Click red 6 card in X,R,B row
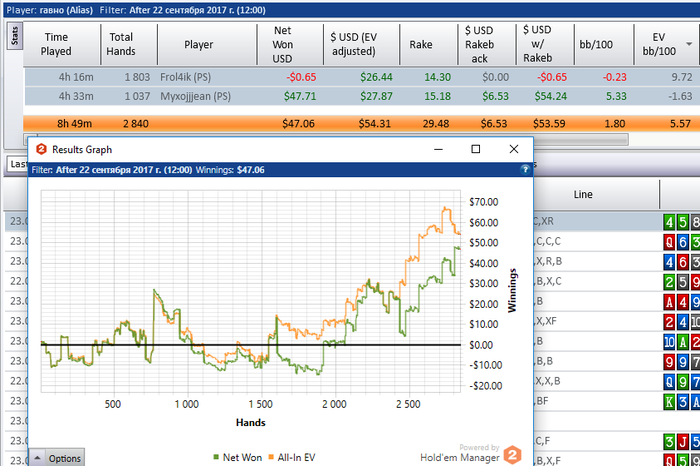 pos(683,262)
